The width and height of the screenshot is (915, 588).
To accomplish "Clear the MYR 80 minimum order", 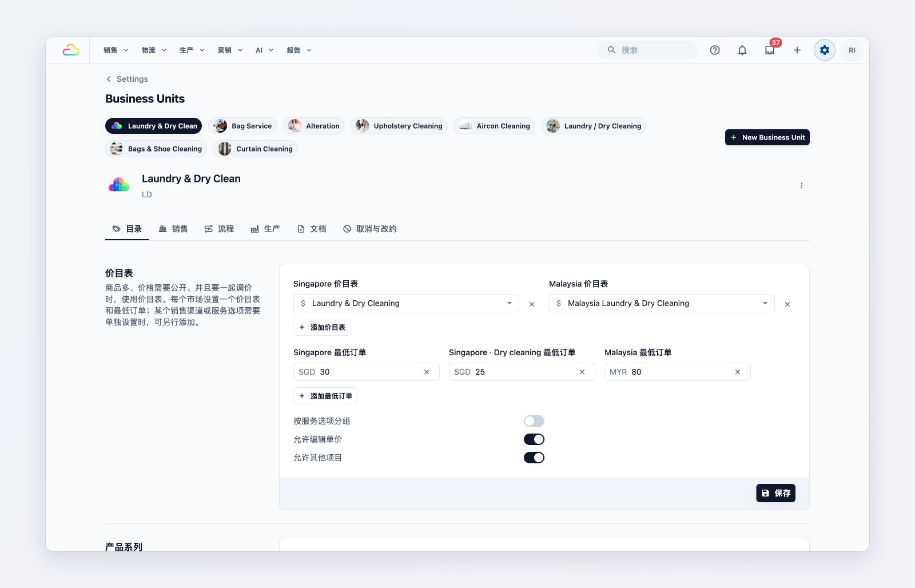I will 738,372.
